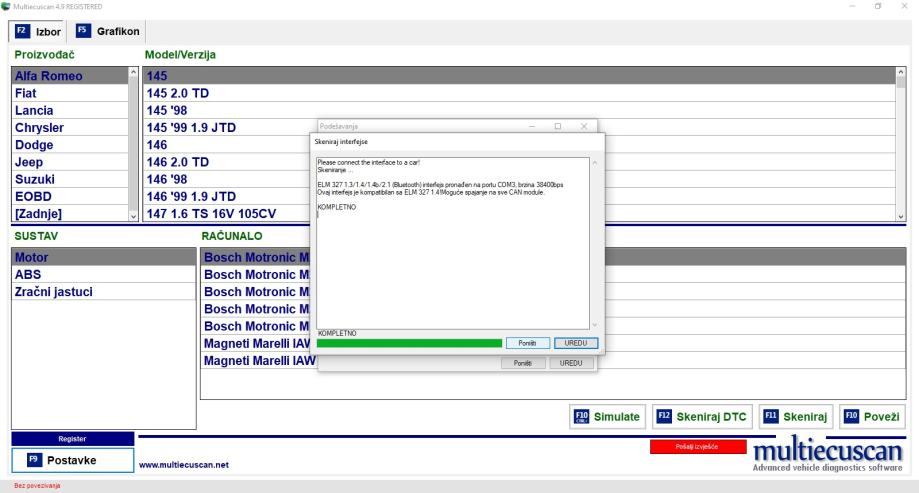Viewport: 919px width, 493px height.
Task: Select ABS system
Action: [x=104, y=274]
